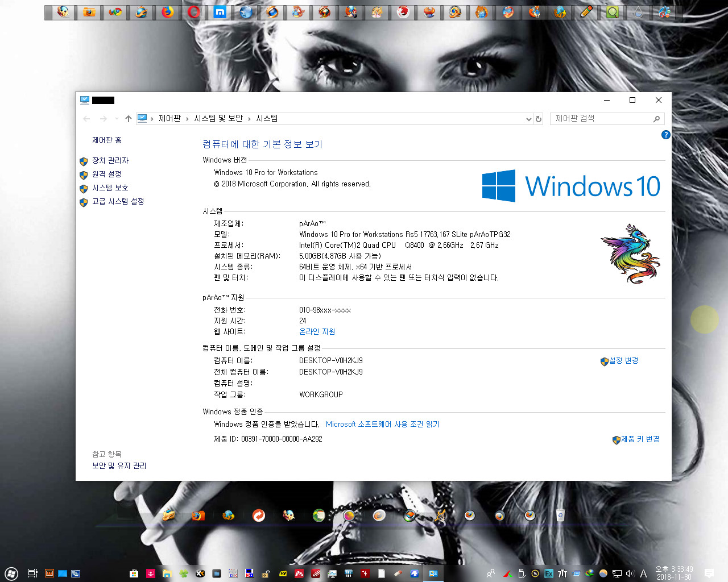Screen dimensions: 728x582
Task: Open the green magnifier icon in top dock
Action: (613, 12)
